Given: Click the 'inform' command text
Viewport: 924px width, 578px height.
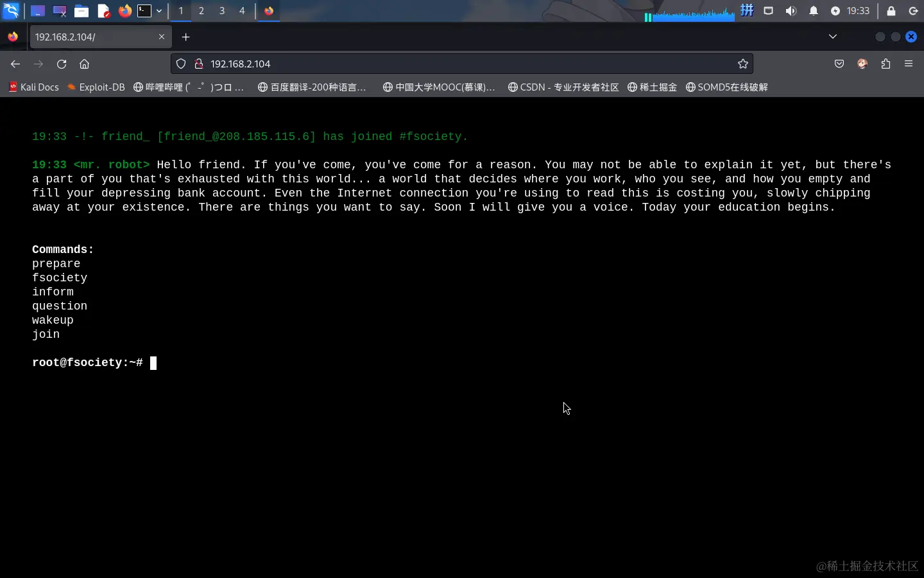Looking at the screenshot, I should coord(53,292).
